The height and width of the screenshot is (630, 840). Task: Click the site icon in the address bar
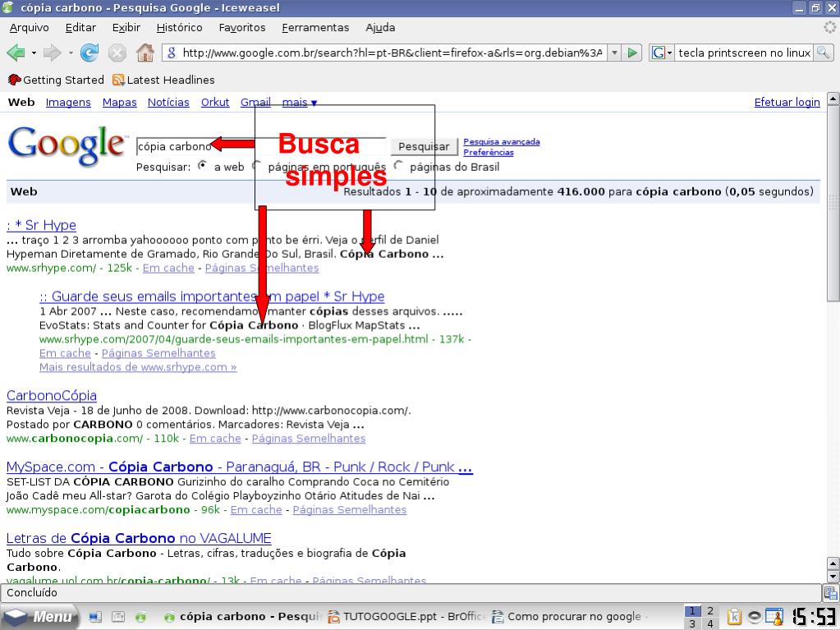tap(172, 53)
